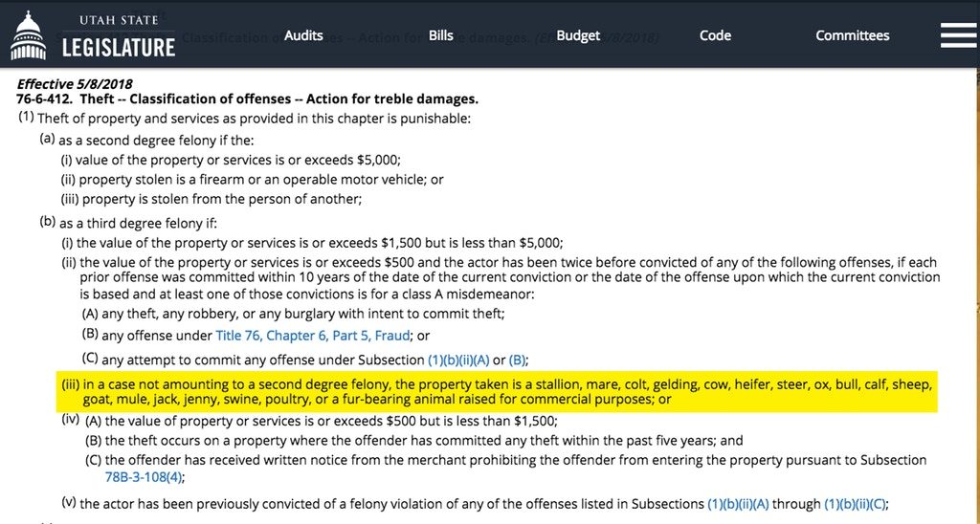Click subsection (a) second degree felony line
The image size is (980, 524).
click(x=146, y=140)
